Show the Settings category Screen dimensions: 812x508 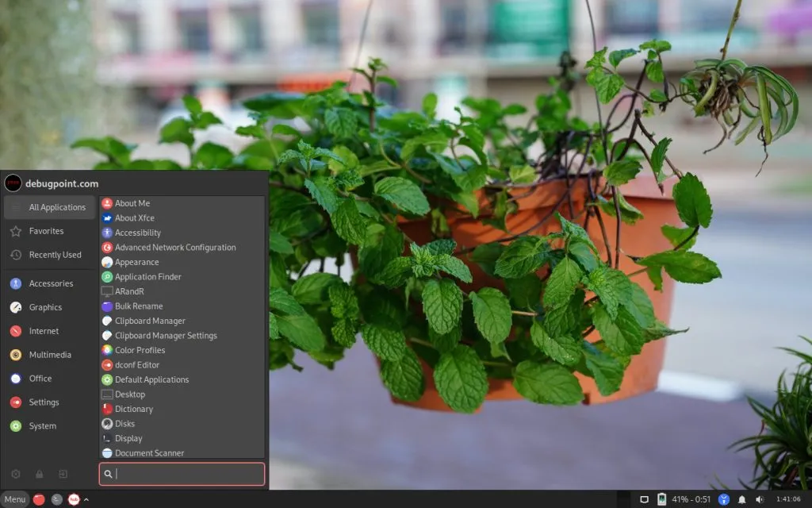tap(50, 402)
